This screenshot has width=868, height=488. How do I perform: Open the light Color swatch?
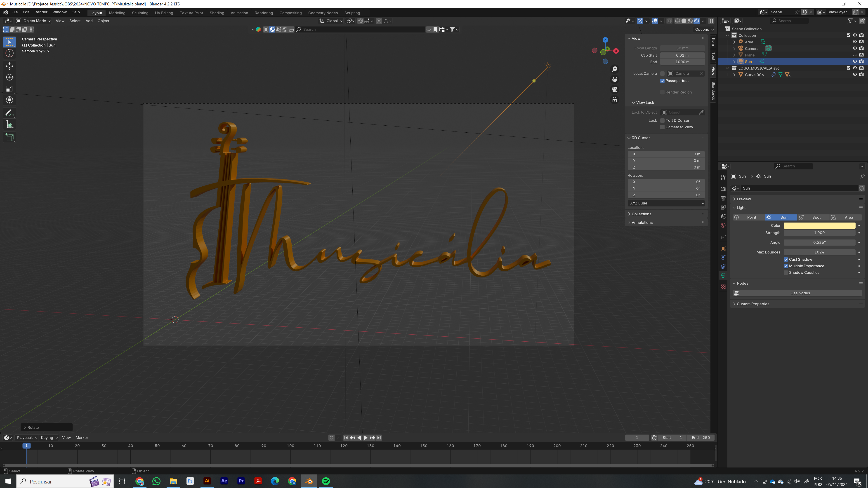819,226
